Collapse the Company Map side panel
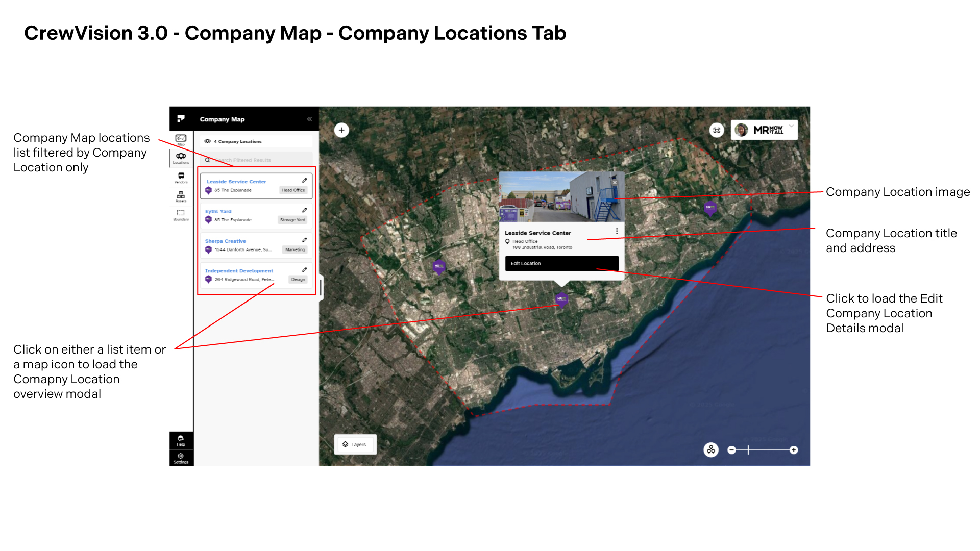Viewport: 980px width, 551px height. coord(309,119)
